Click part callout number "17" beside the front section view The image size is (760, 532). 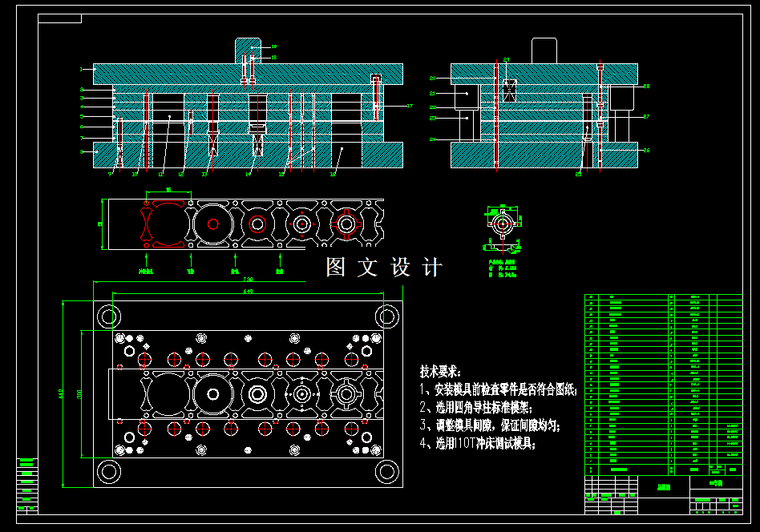410,106
